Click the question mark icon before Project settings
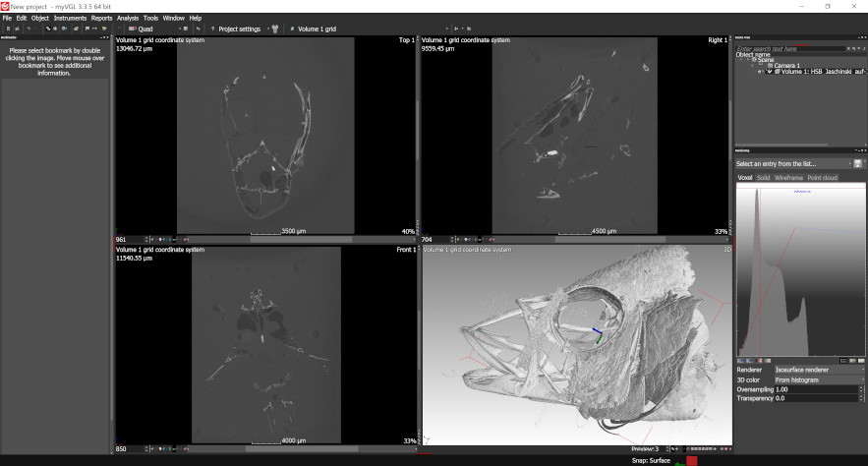Image resolution: width=868 pixels, height=466 pixels. pos(212,29)
